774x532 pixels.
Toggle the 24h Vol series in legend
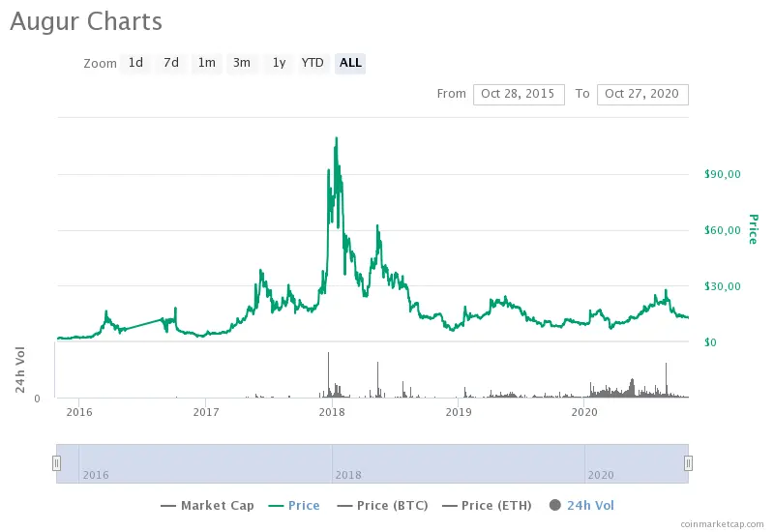581,505
